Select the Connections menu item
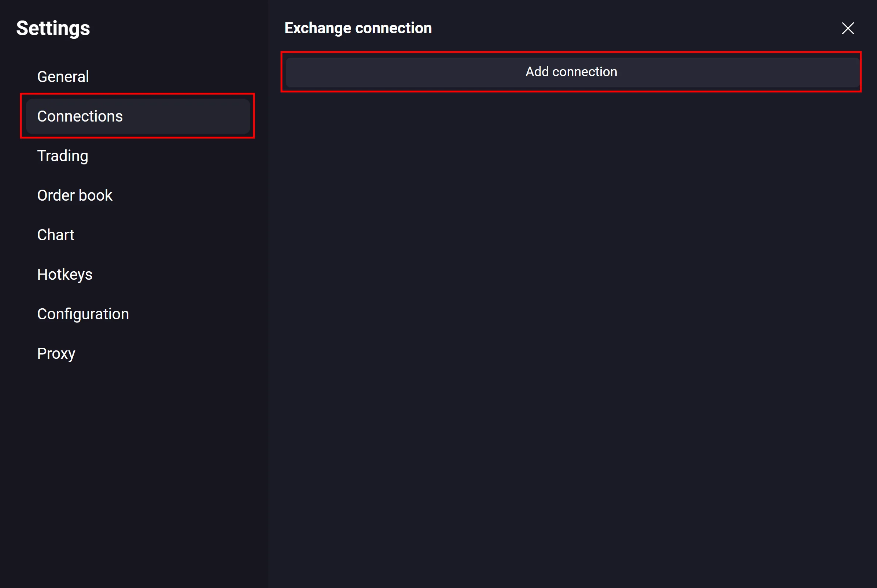This screenshot has height=588, width=877. click(x=80, y=116)
